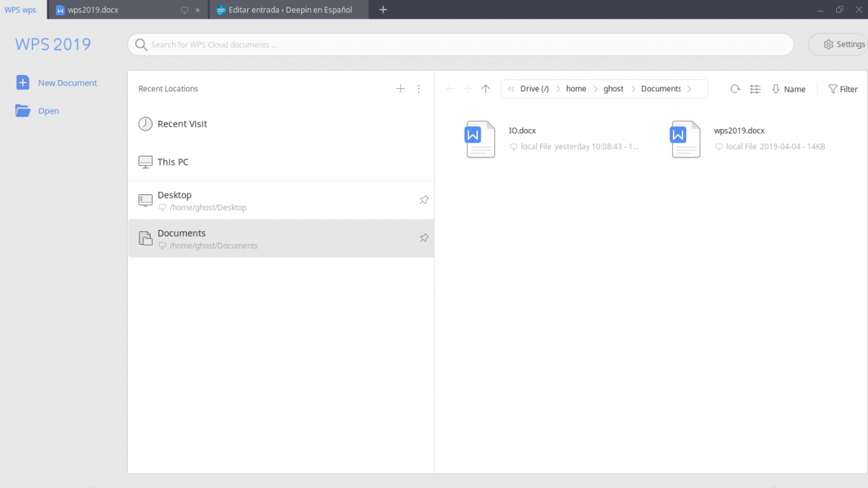Screen dimensions: 868x488
Task: Navigate to Drive (/) breadcrumb
Action: coord(534,88)
